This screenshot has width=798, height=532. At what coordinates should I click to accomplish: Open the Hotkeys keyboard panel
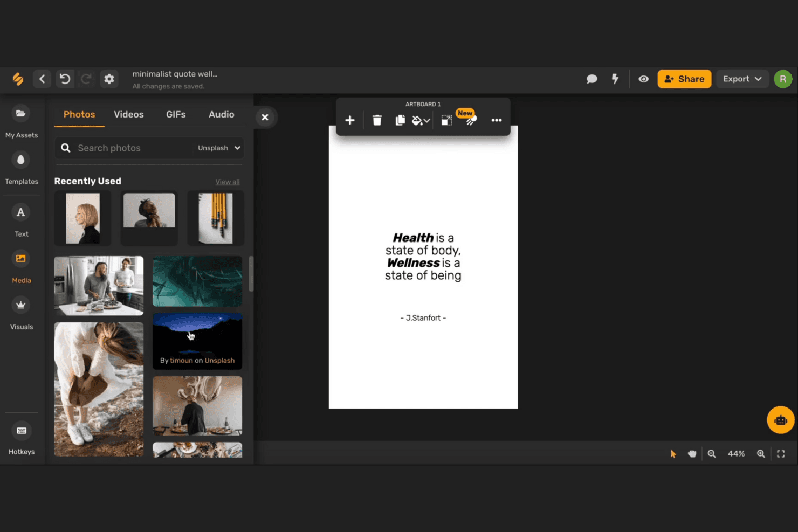pyautogui.click(x=22, y=438)
